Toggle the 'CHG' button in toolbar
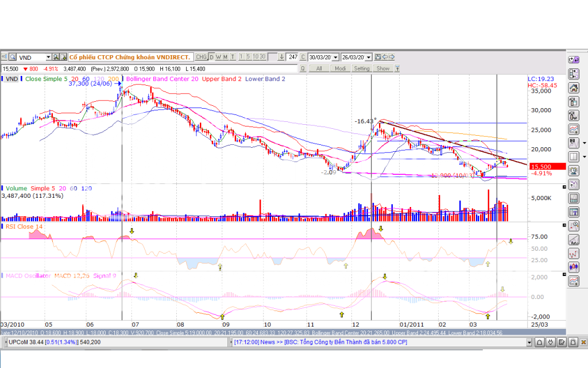Screen dimensions: 588x368 201,57
